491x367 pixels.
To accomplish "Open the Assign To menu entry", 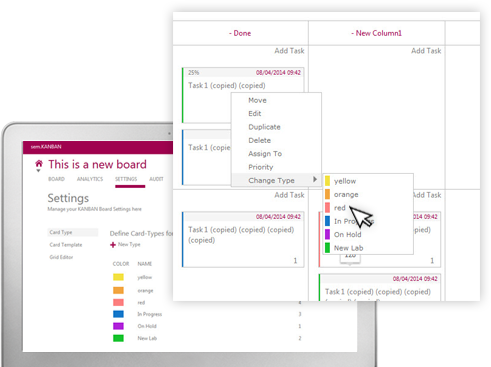I will (x=265, y=154).
